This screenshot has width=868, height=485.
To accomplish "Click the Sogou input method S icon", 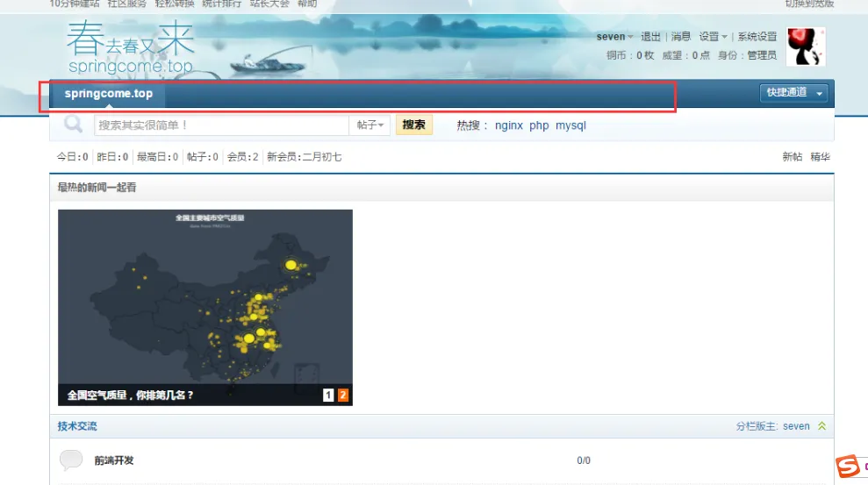I will click(848, 466).
